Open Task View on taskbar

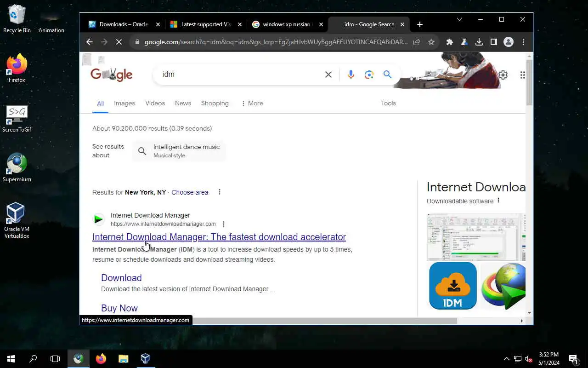tap(55, 358)
